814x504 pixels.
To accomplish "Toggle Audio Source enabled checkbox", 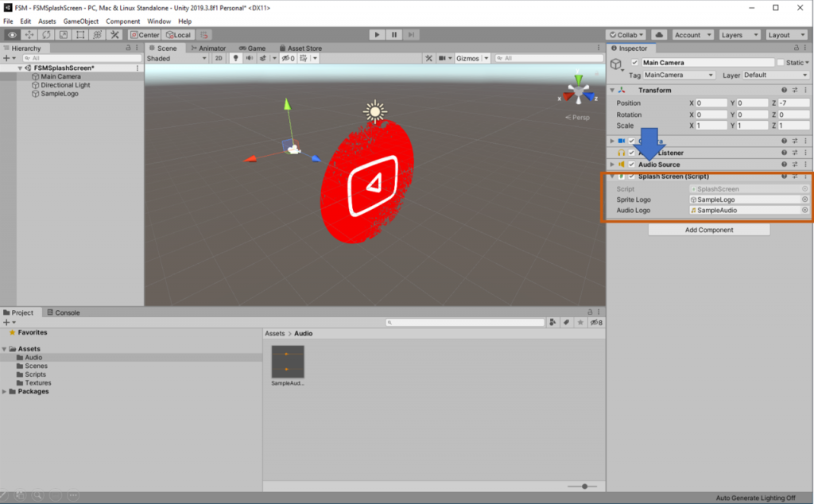I will pos(632,164).
